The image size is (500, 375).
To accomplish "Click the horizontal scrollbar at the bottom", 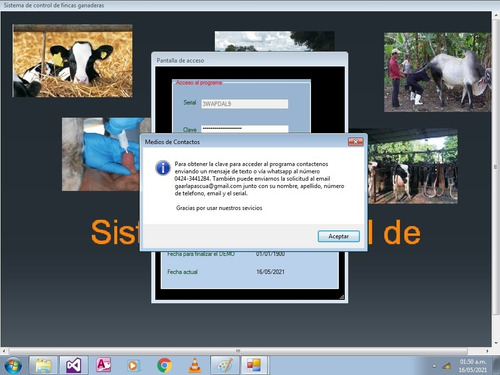I will tap(238, 351).
